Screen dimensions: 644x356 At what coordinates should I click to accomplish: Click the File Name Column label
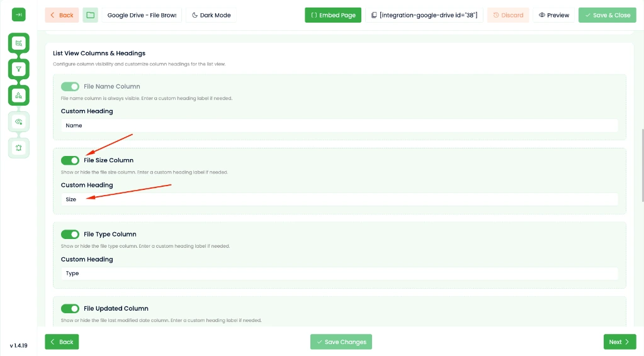(x=111, y=87)
